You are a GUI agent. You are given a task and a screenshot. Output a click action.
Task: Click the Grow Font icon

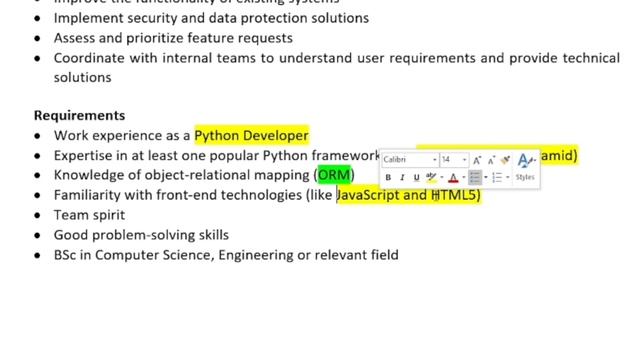point(477,160)
